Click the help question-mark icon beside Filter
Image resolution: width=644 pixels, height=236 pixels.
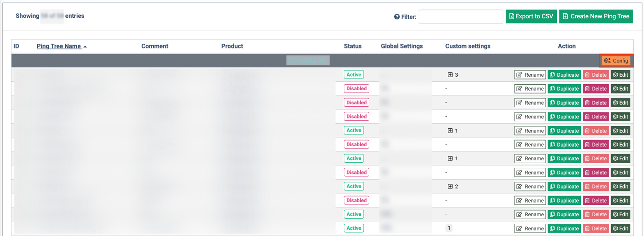point(397,17)
